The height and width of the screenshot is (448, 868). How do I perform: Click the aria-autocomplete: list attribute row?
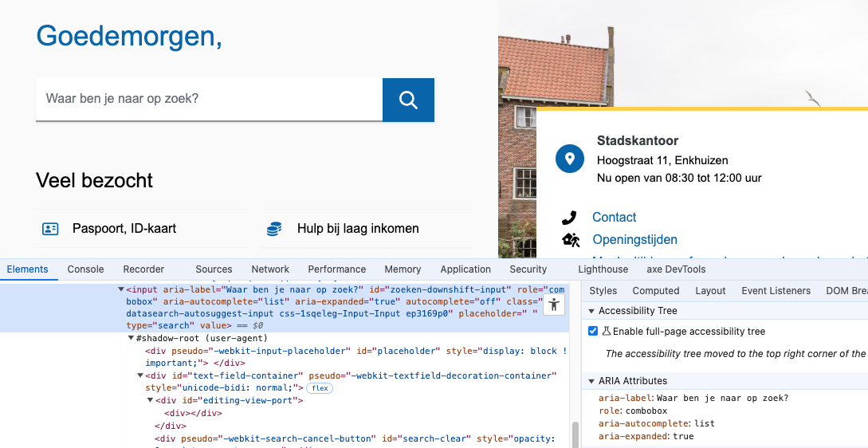(657, 423)
